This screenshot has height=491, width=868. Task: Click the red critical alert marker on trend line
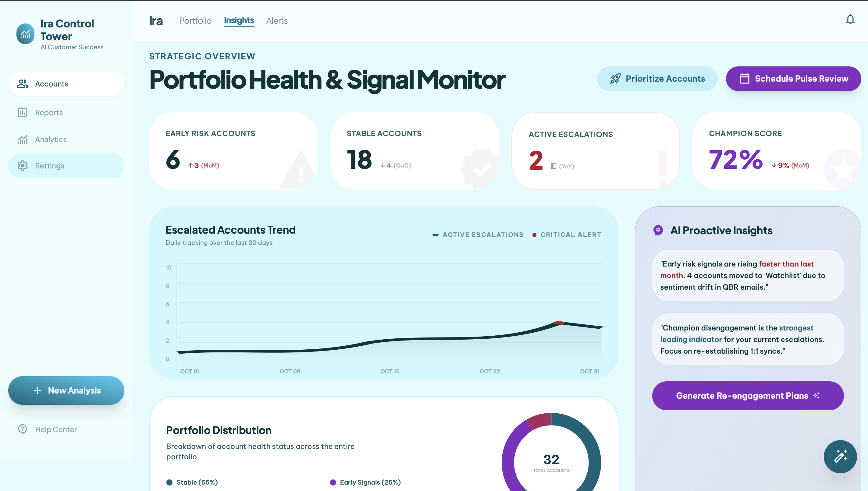tap(559, 323)
